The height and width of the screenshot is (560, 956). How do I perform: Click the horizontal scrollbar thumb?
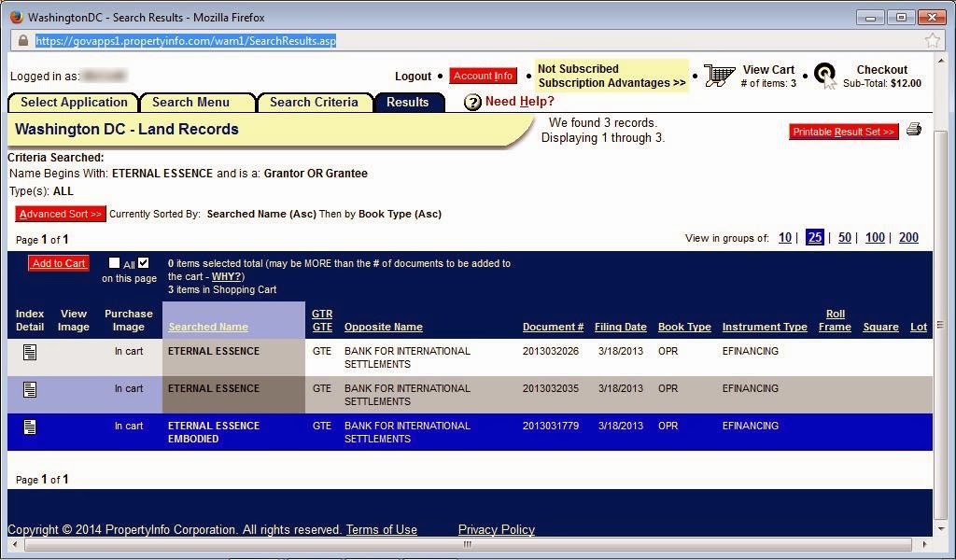tap(468, 544)
